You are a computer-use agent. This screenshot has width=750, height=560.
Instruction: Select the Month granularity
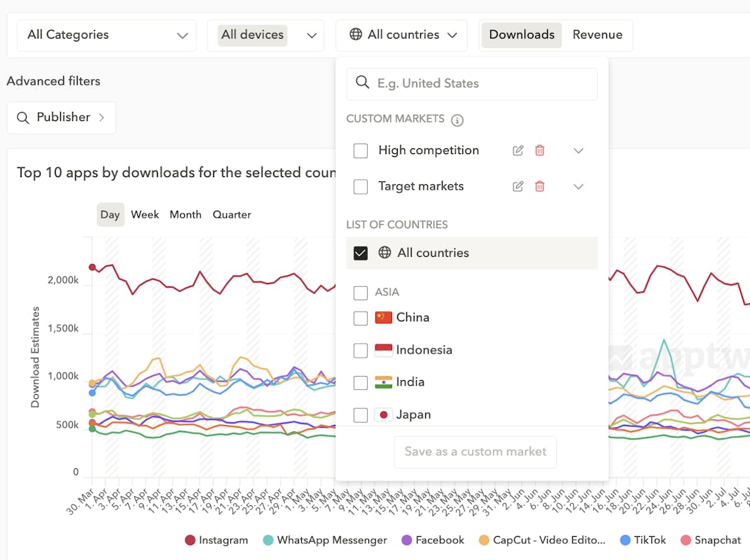click(x=186, y=215)
